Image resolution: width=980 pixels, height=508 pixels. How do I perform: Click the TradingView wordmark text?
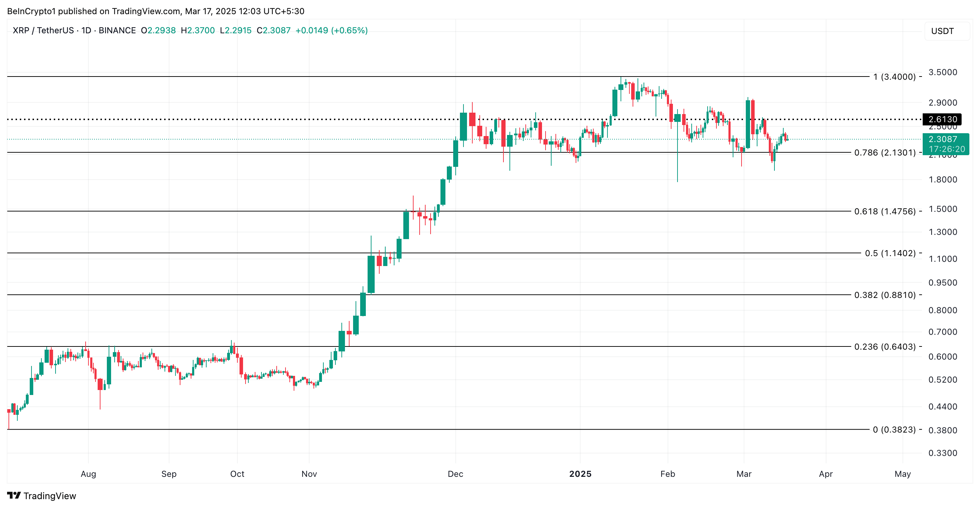(50, 496)
